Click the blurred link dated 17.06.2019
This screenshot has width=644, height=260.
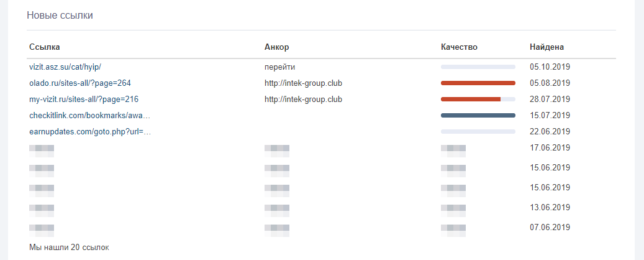coord(42,151)
